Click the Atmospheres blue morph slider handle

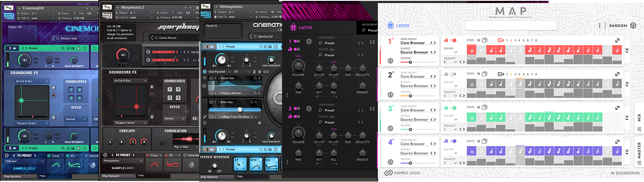click(x=240, y=109)
